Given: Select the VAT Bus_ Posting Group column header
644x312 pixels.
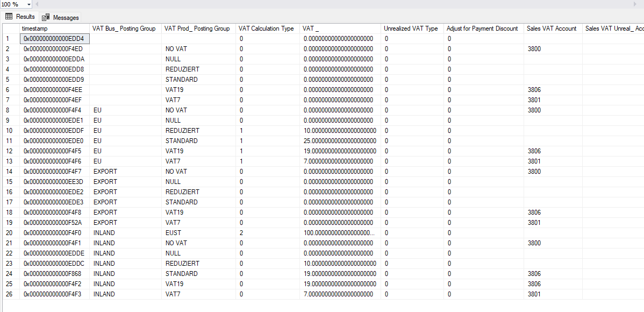Looking at the screenshot, I should pyautogui.click(x=125, y=29).
